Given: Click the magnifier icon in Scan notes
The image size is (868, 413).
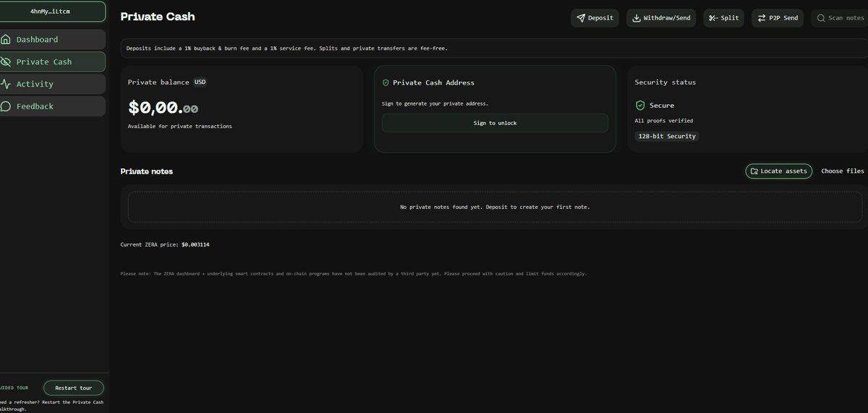Looking at the screenshot, I should tap(821, 18).
